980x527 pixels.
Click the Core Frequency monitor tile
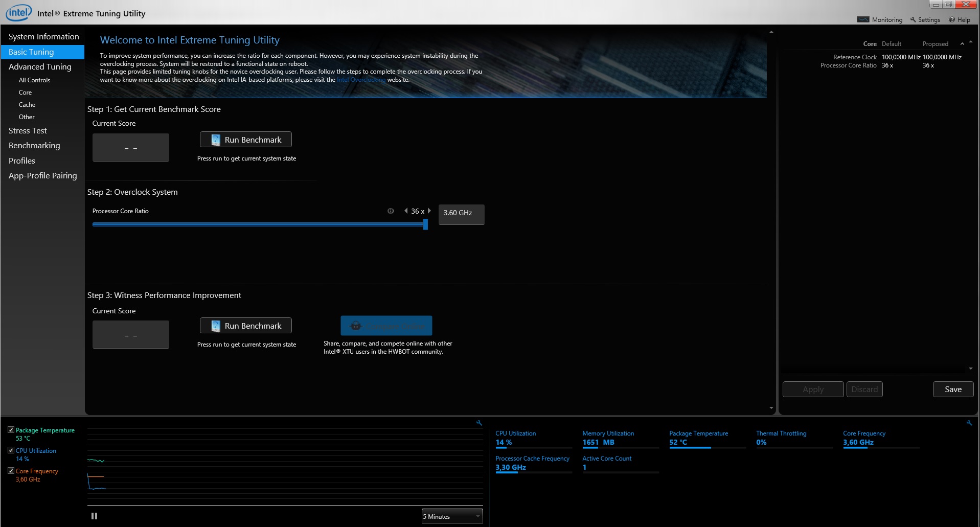tap(881, 439)
